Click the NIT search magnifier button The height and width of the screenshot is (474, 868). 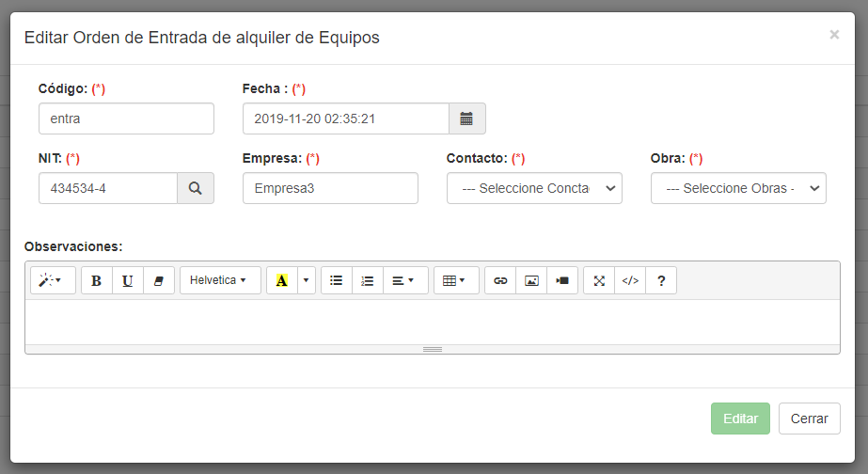(x=196, y=188)
